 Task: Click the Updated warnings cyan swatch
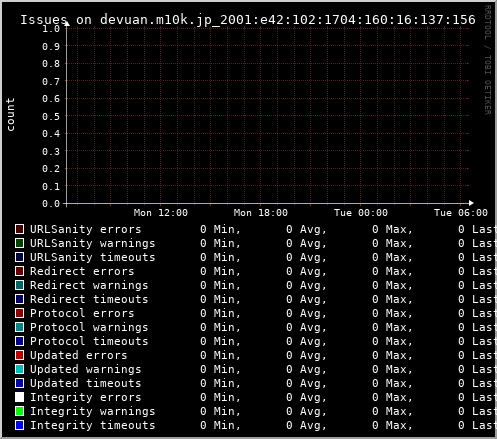(x=19, y=369)
